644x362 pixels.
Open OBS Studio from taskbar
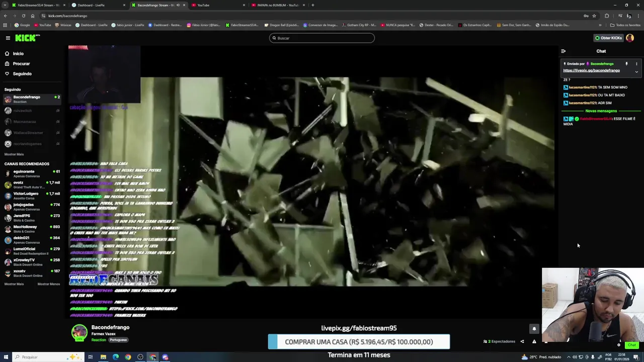tap(140, 357)
